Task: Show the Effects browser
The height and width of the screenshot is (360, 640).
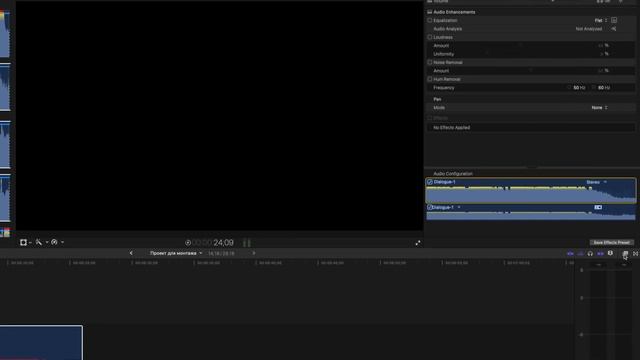Action: pyautogui.click(x=625, y=253)
